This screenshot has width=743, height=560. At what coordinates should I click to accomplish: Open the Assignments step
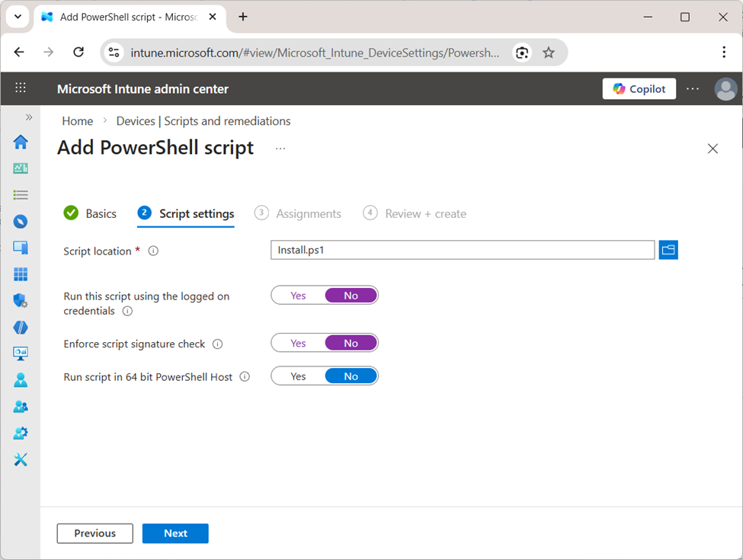309,213
